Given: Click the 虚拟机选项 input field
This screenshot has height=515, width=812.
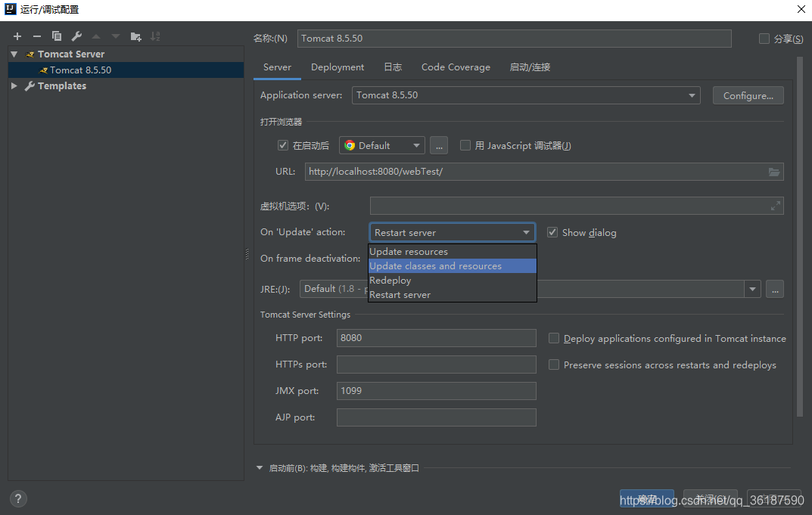Looking at the screenshot, I should 577,206.
